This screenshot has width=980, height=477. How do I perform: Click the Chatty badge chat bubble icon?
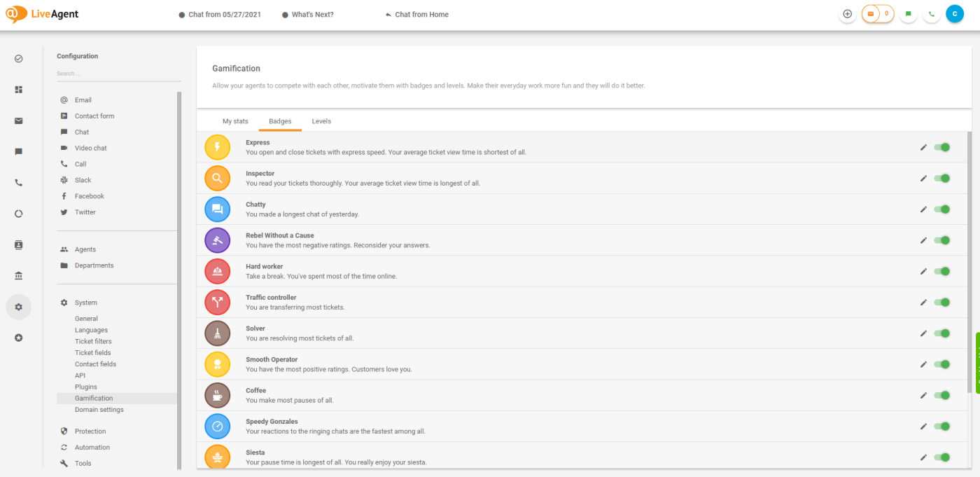point(217,209)
